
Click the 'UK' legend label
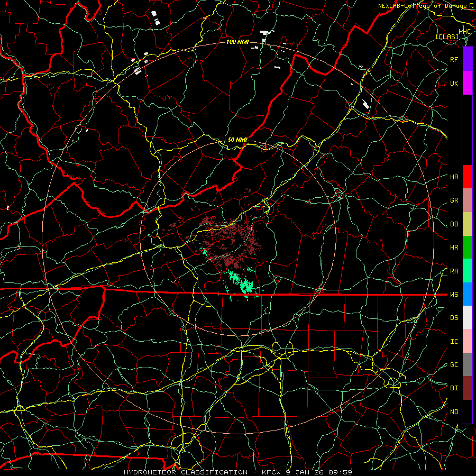pos(454,83)
